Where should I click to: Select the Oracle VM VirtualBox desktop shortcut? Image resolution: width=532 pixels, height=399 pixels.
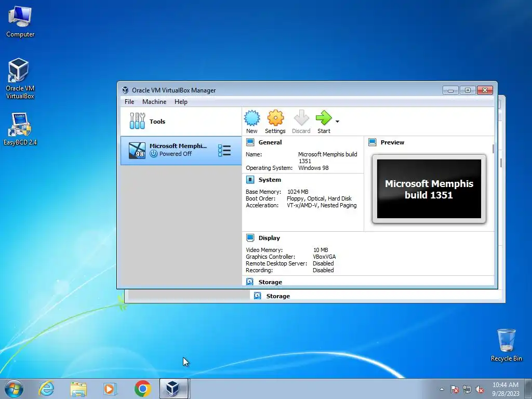[20, 79]
